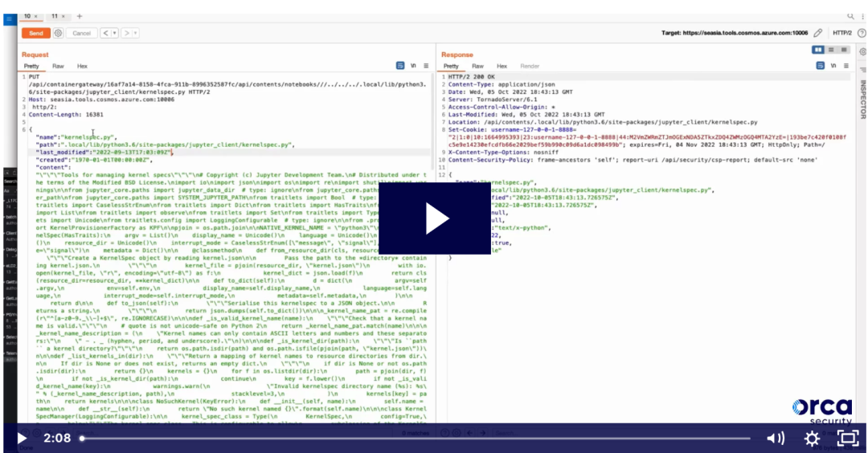The image size is (868, 453).
Task: Select Response Pretty view tab
Action: tap(451, 67)
